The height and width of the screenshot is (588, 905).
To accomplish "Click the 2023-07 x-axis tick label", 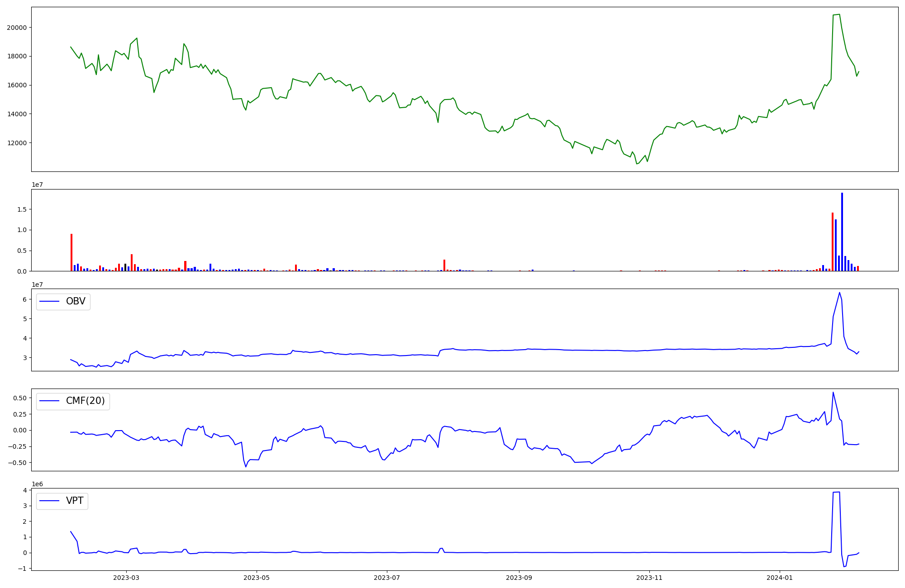I will pos(387,578).
